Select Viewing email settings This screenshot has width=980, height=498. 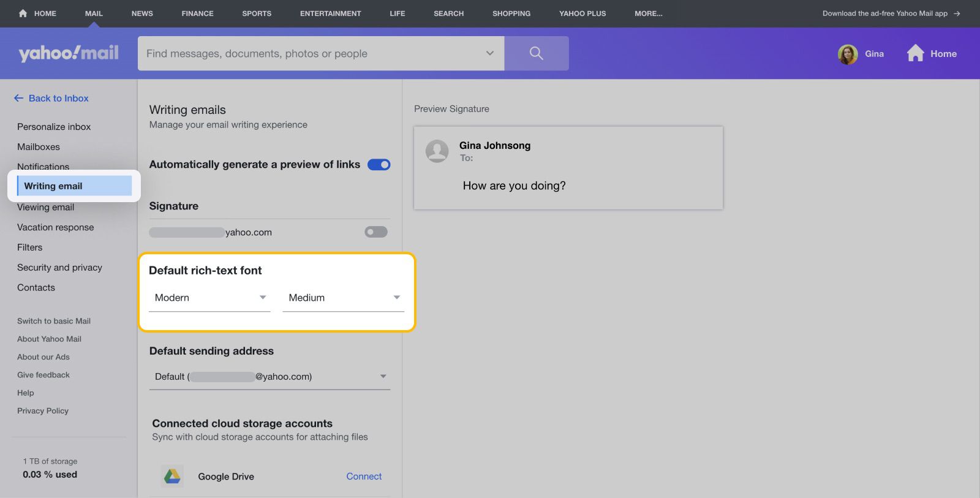click(45, 207)
